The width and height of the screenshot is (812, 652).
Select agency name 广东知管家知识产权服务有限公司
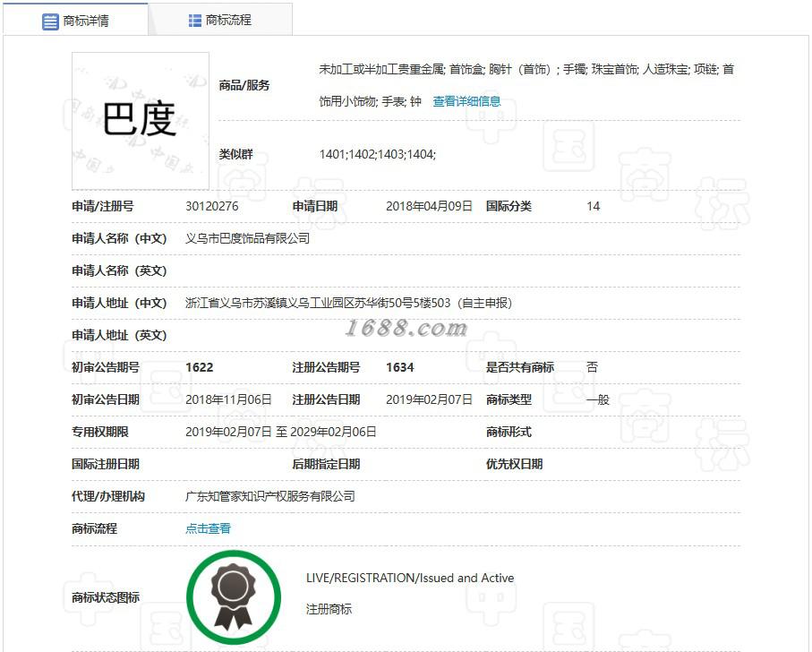pos(270,496)
